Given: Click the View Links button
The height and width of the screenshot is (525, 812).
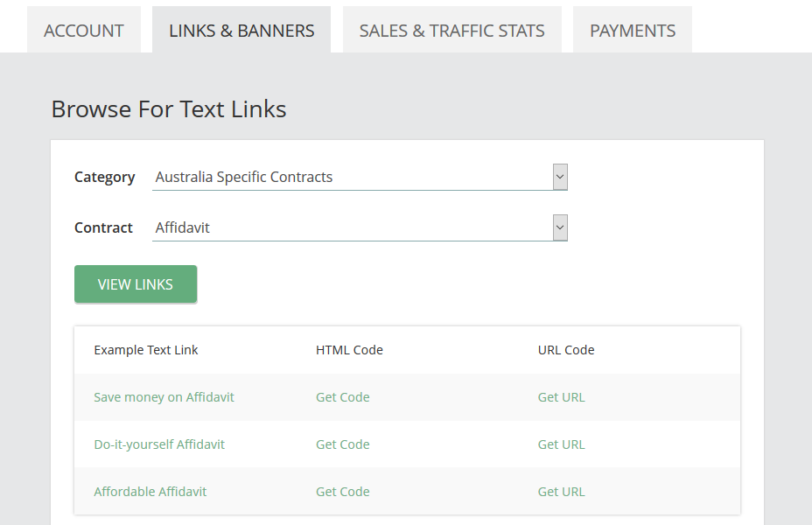Looking at the screenshot, I should (136, 283).
